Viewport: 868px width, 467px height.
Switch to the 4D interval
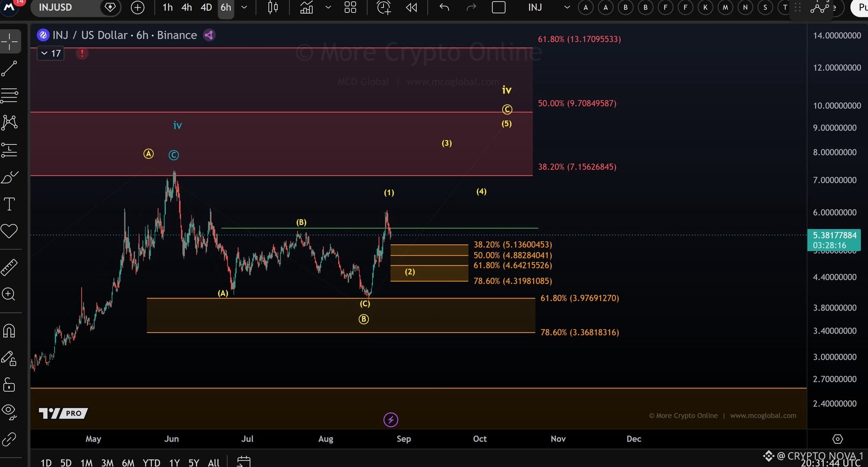(x=206, y=7)
